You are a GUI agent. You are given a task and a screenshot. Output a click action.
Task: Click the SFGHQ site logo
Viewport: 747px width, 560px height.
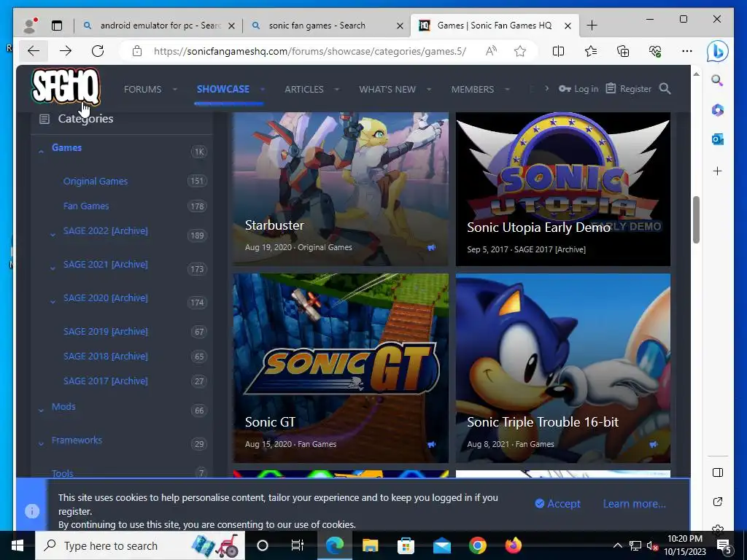[66, 86]
